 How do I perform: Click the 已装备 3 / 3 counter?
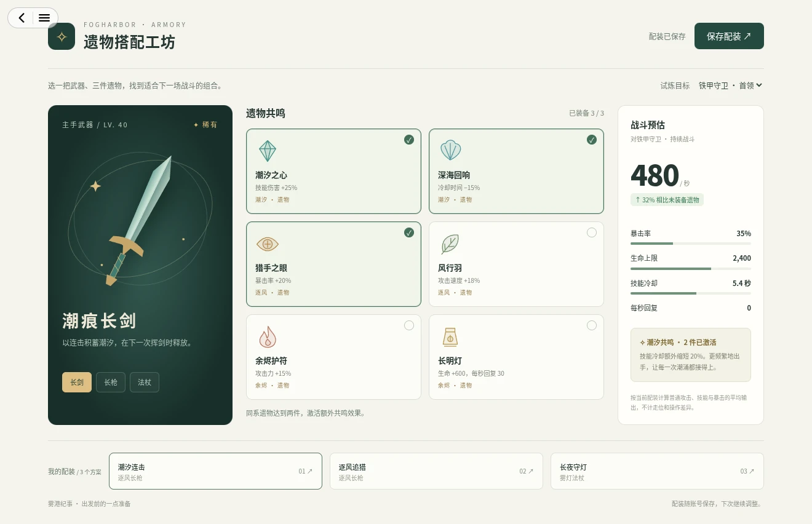(x=586, y=113)
